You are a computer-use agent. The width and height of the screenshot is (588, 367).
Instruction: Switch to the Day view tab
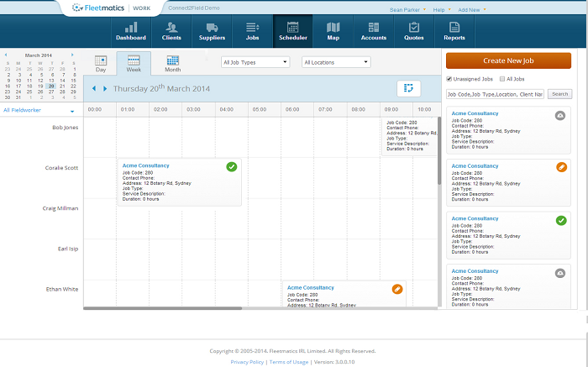point(101,64)
